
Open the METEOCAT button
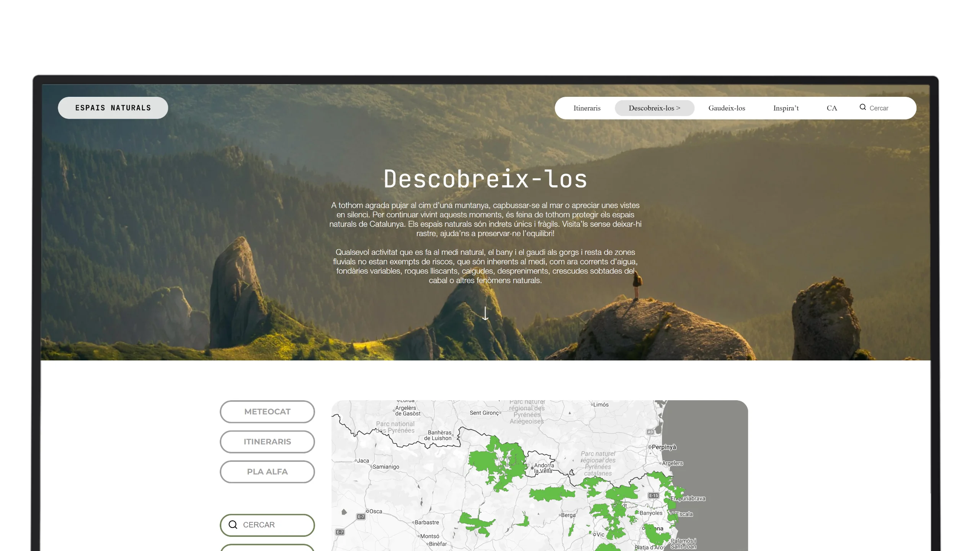[x=267, y=412]
